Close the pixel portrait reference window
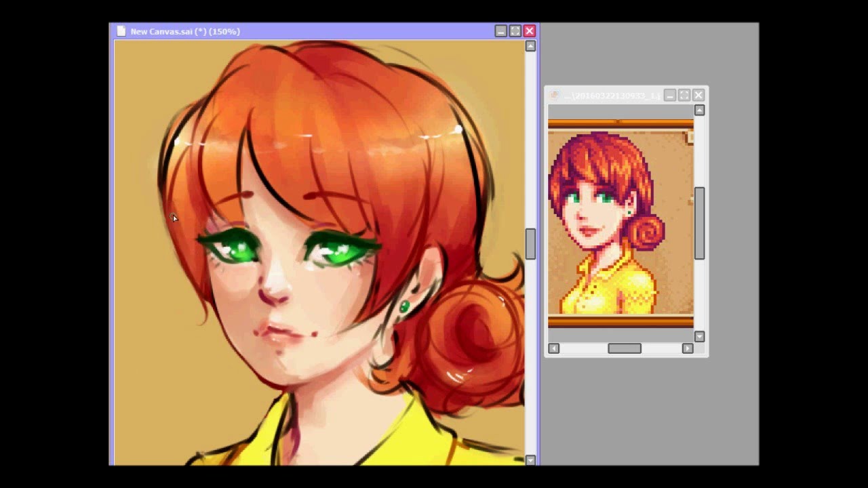This screenshot has width=868, height=488. pyautogui.click(x=698, y=96)
